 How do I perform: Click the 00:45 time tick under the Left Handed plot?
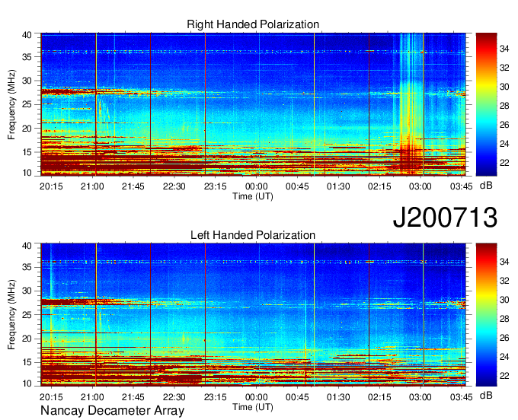(297, 396)
